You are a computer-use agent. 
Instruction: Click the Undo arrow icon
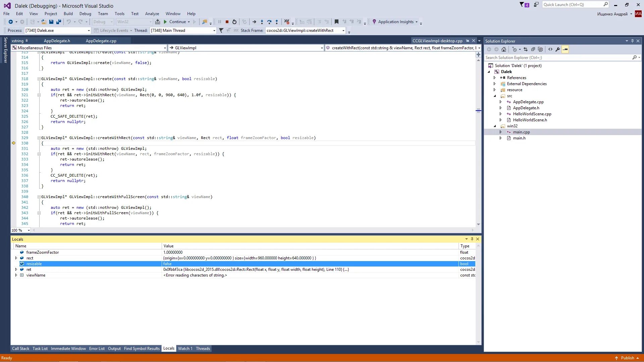point(68,22)
